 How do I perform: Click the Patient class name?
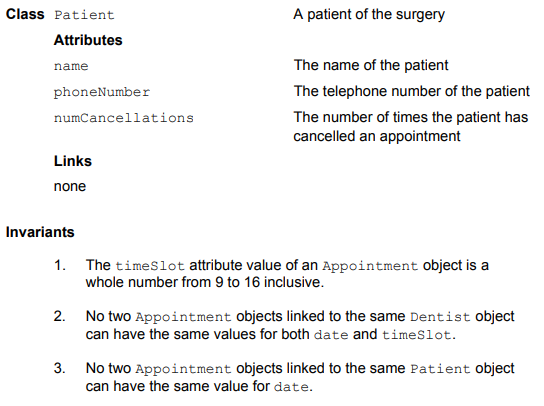[x=84, y=15]
